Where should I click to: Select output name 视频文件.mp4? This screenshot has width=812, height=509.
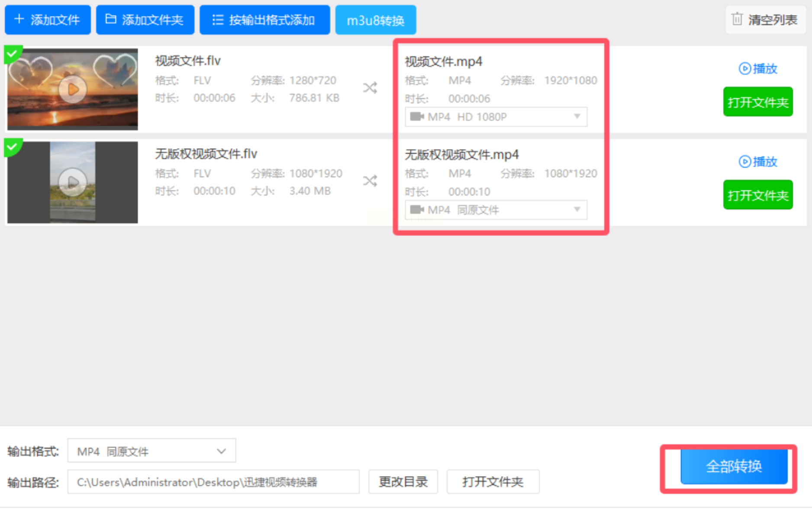point(443,62)
